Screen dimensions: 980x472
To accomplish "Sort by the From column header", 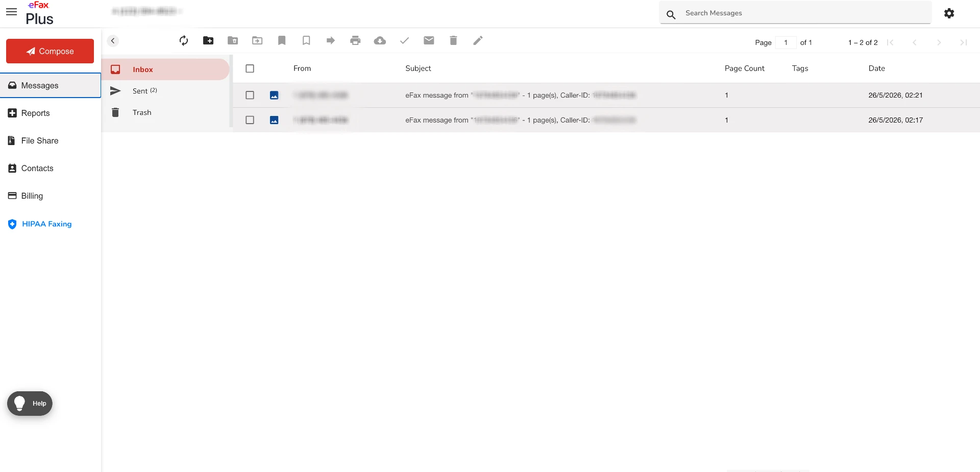I will point(302,68).
